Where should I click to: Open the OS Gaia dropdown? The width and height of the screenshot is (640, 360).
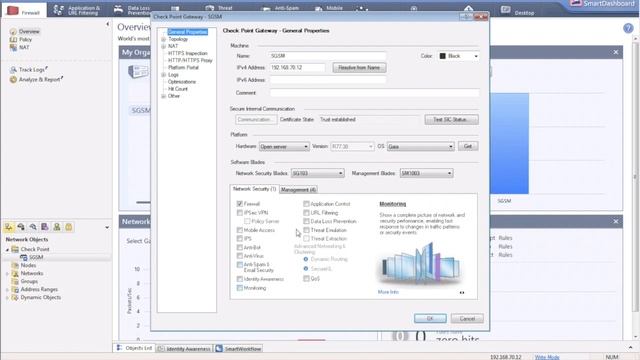tap(420, 147)
